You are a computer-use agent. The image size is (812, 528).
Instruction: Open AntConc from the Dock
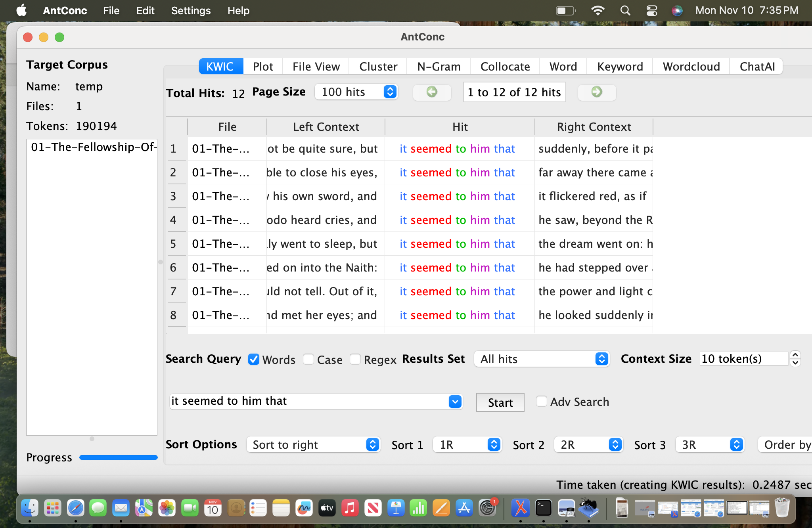(x=589, y=508)
